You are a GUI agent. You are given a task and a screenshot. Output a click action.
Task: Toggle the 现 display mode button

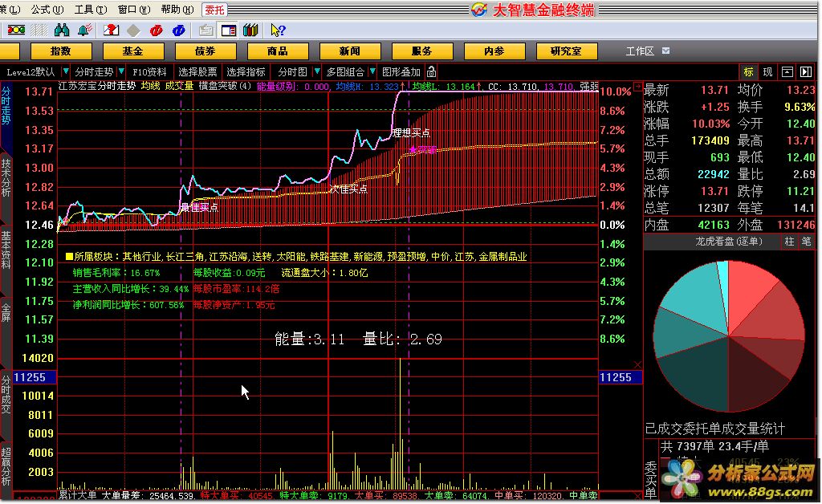point(767,71)
